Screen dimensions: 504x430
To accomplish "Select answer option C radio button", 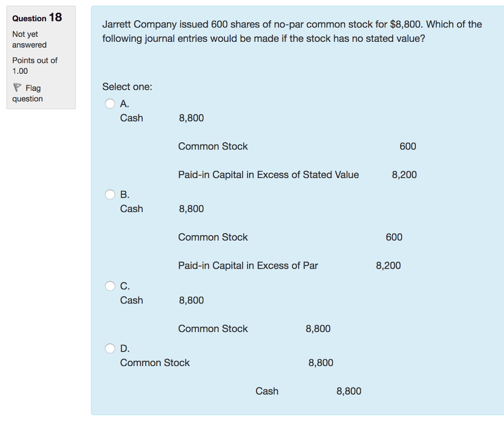I will [110, 286].
